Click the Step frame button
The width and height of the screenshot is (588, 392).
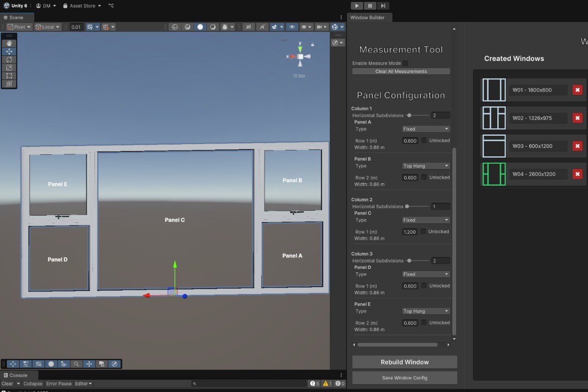point(383,6)
